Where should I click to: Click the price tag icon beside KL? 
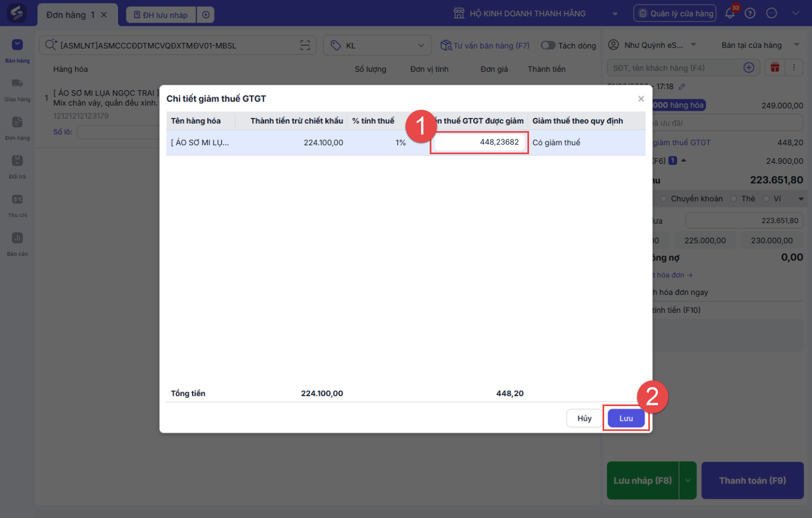click(x=336, y=45)
